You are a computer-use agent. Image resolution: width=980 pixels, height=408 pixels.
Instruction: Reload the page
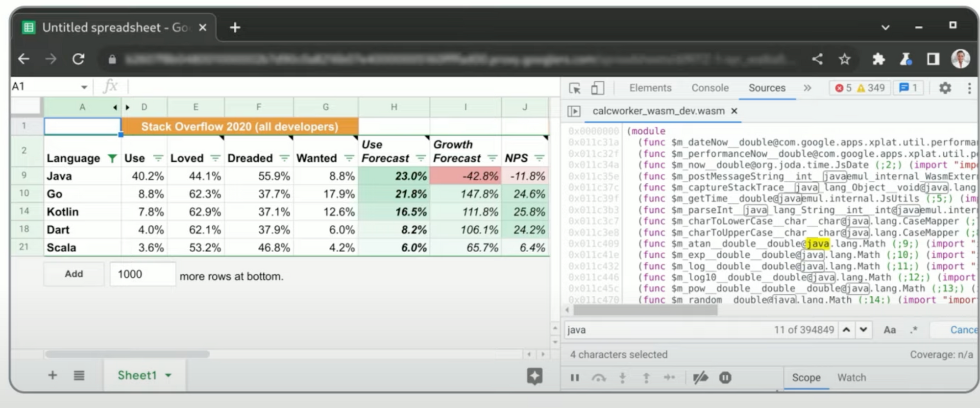coord(78,59)
